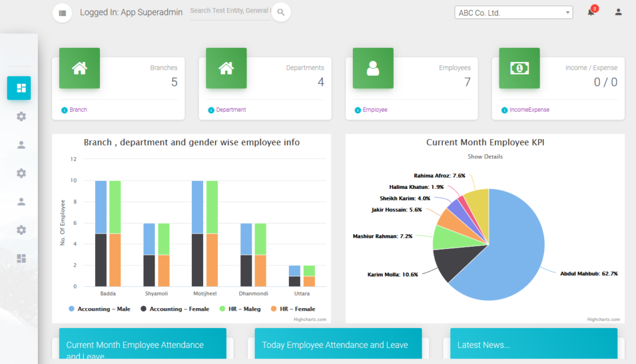
Task: Expand the Today Employee Attendance and Leave panel
Action: 338,344
